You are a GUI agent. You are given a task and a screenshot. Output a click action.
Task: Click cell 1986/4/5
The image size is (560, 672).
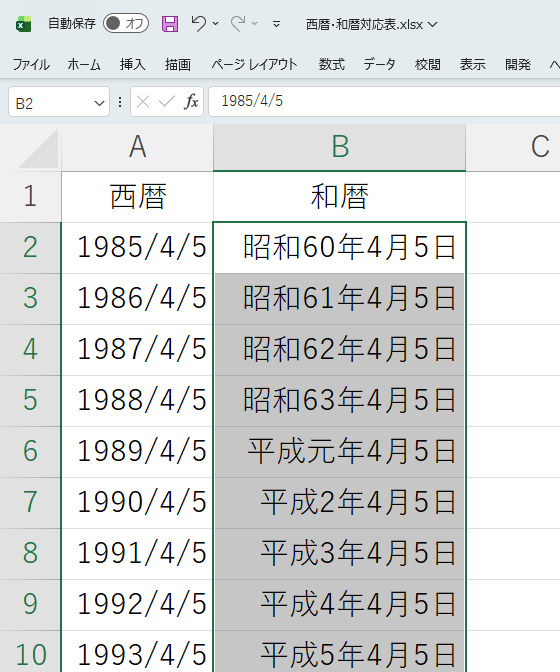[x=138, y=299]
